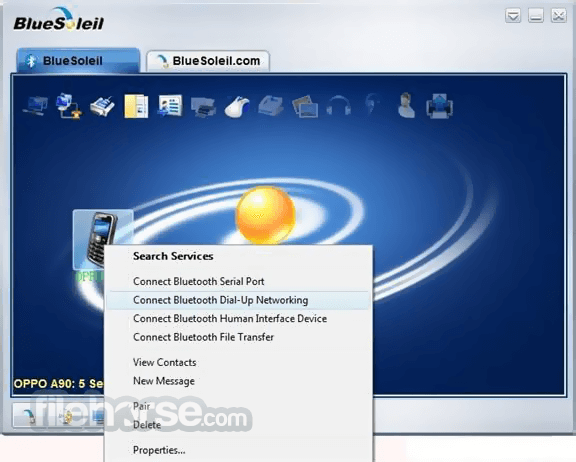Click the Basic Imaging pictures icon
This screenshot has height=462, width=576.
coord(305,107)
